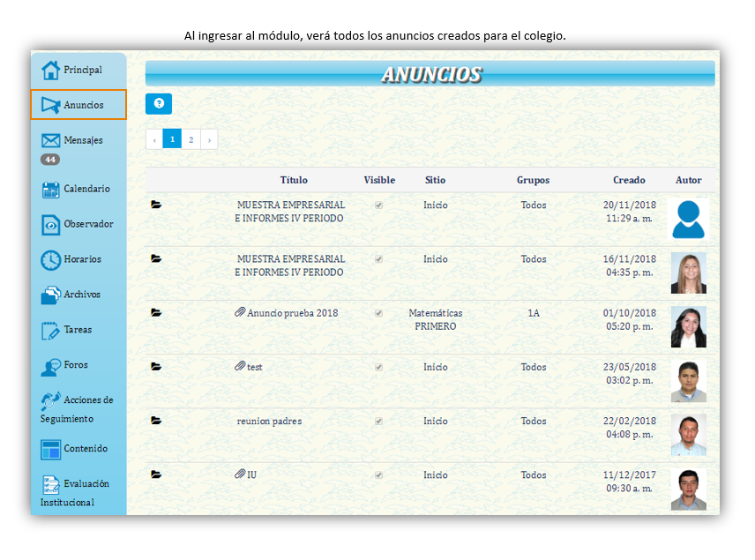
Task: Click 'Matemáticas PRIMERO' site cell
Action: pos(436,320)
